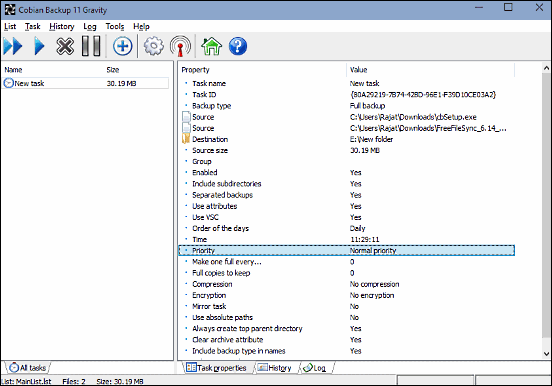Screen dimensions: 552x386
Task: Click file icon of FreeFileSync Source row
Action: point(186,128)
